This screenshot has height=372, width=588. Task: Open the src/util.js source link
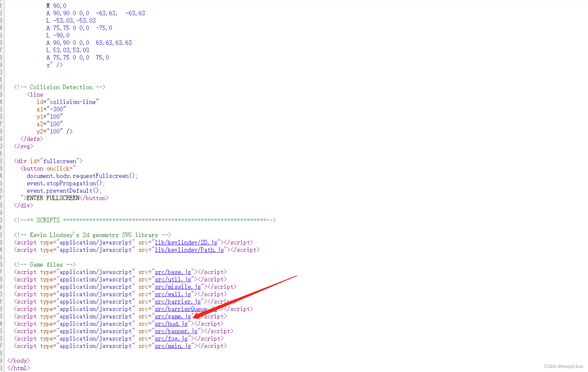(173, 279)
